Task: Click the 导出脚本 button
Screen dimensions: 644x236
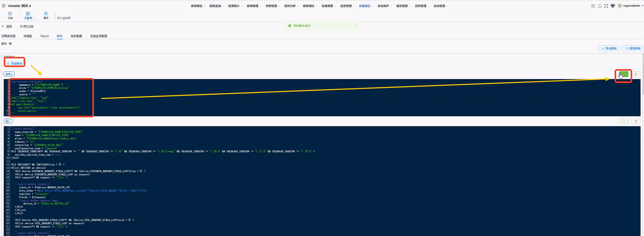Action: click(609, 48)
